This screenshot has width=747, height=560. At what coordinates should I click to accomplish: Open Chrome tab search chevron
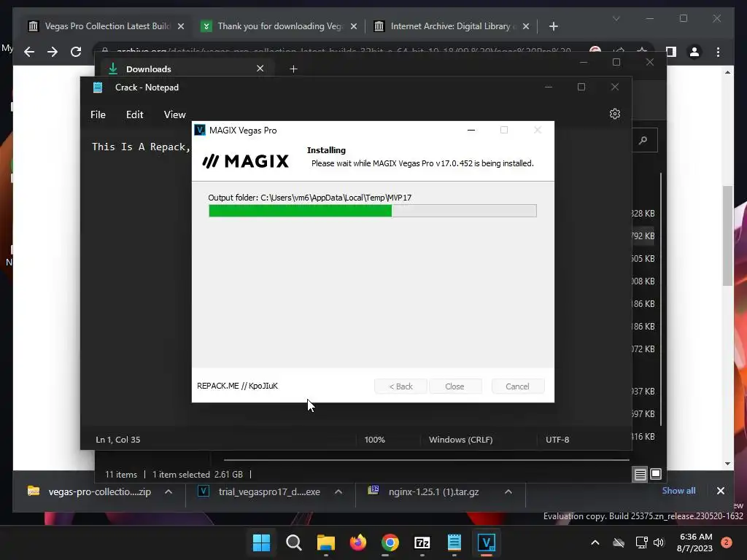[616, 18]
